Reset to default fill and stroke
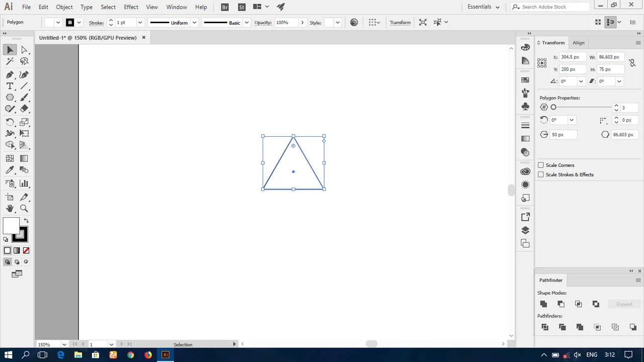Image resolution: width=644 pixels, height=362 pixels. (6, 240)
